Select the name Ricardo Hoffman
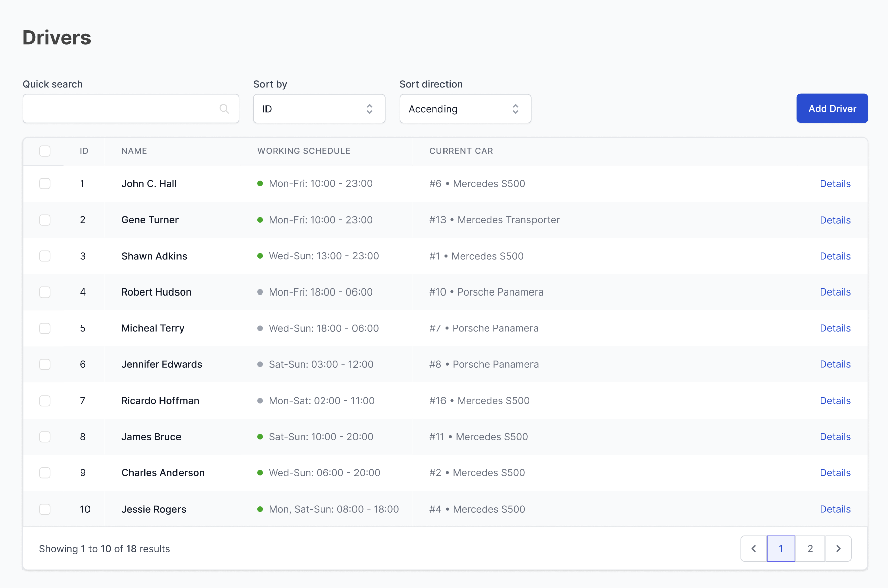The width and height of the screenshot is (888, 588). tap(160, 401)
